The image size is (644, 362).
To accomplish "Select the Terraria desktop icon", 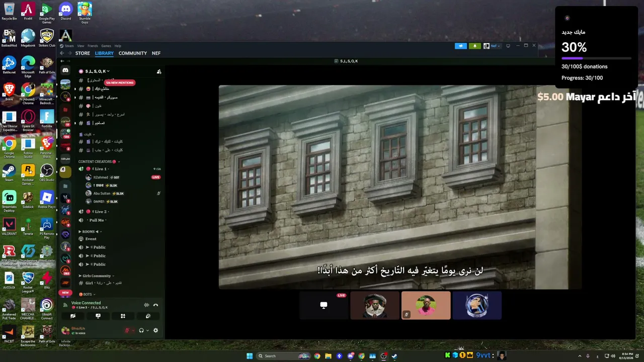I will tap(28, 226).
